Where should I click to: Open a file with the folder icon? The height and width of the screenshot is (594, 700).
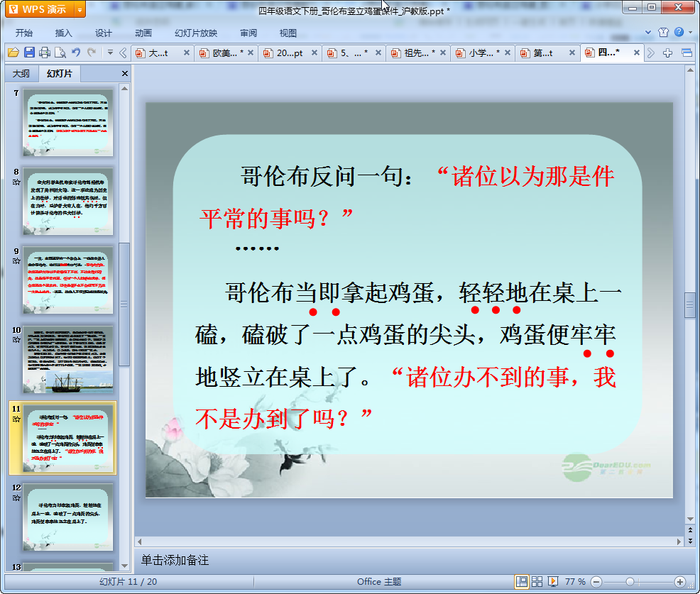point(13,53)
